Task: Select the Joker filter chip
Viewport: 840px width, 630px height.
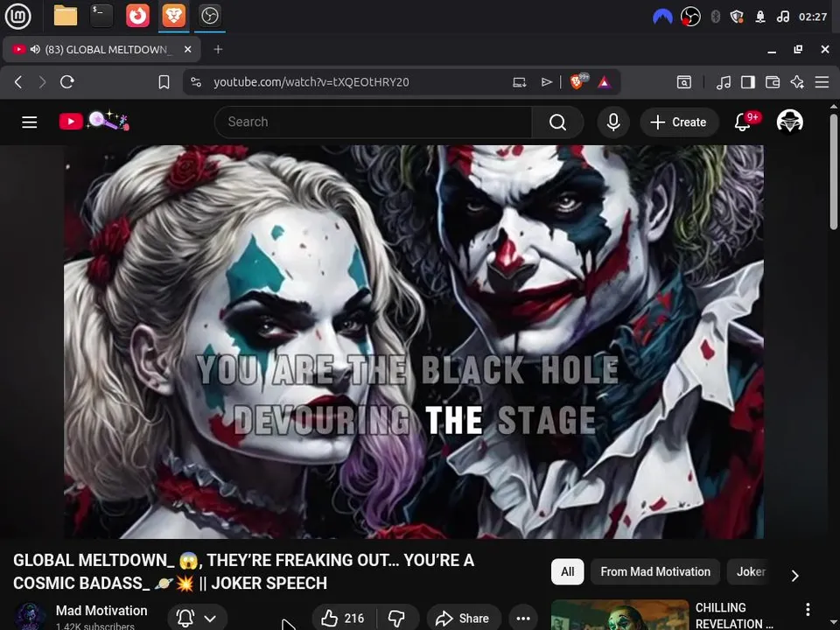Action: pos(751,571)
